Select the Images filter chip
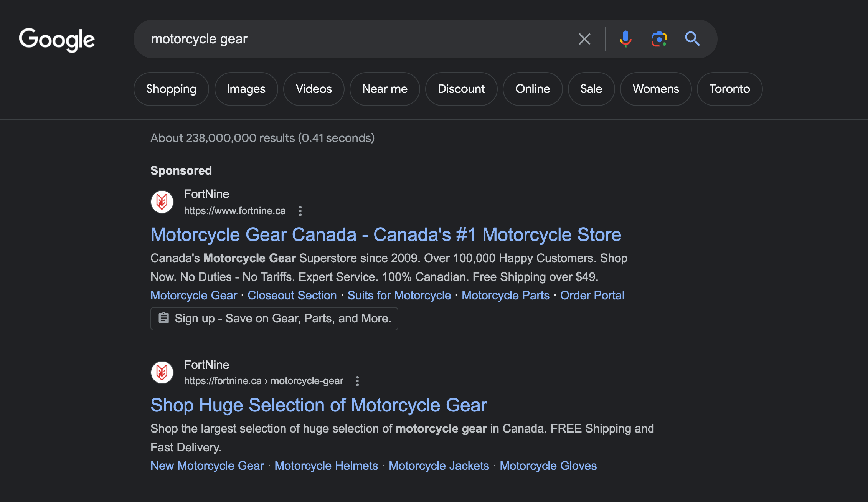868x502 pixels. 246,89
